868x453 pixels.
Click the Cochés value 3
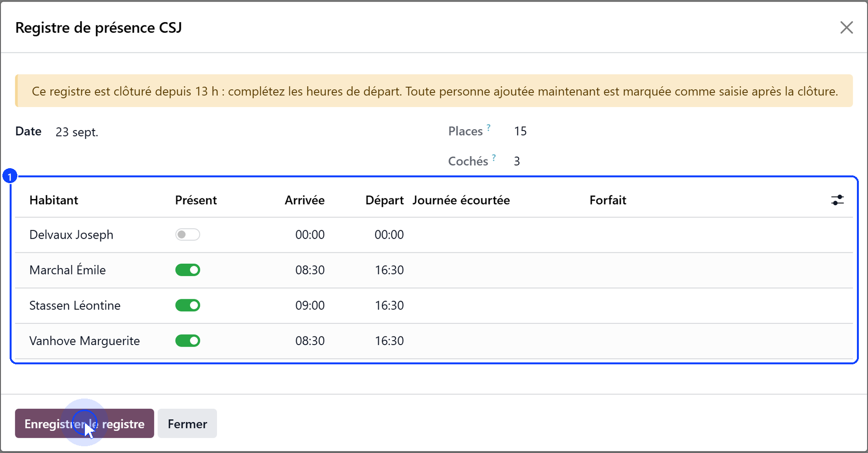[517, 161]
